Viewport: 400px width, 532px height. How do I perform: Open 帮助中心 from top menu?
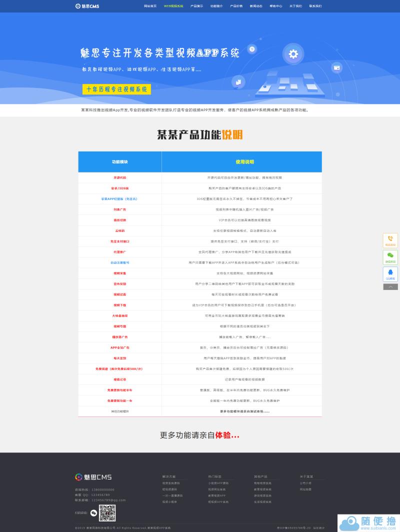[x=276, y=6]
